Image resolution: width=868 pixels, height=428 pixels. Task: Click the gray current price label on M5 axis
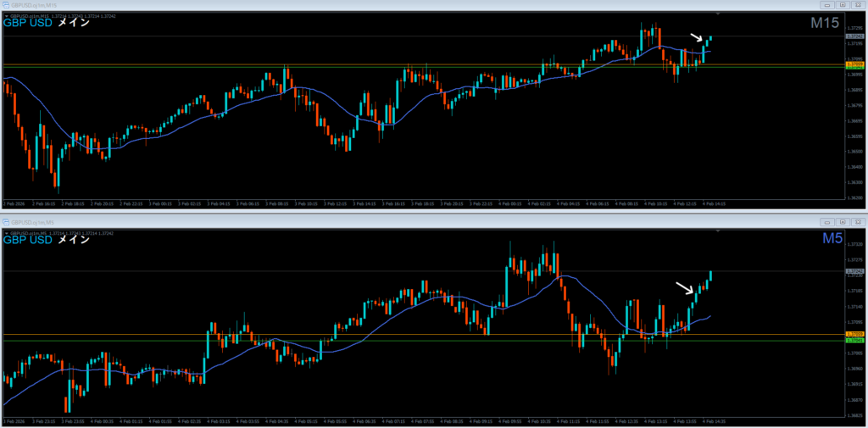854,272
